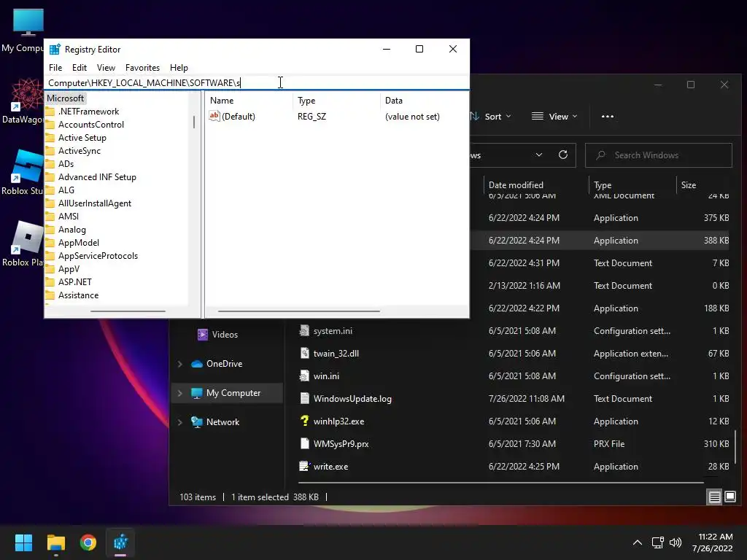Click Registry Editor taskbar icon
747x560 pixels.
click(120, 542)
